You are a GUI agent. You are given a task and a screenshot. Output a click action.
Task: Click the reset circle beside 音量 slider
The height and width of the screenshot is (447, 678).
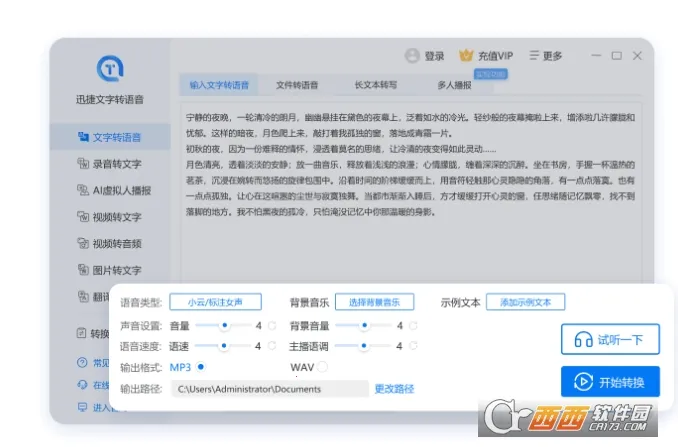pos(271,325)
